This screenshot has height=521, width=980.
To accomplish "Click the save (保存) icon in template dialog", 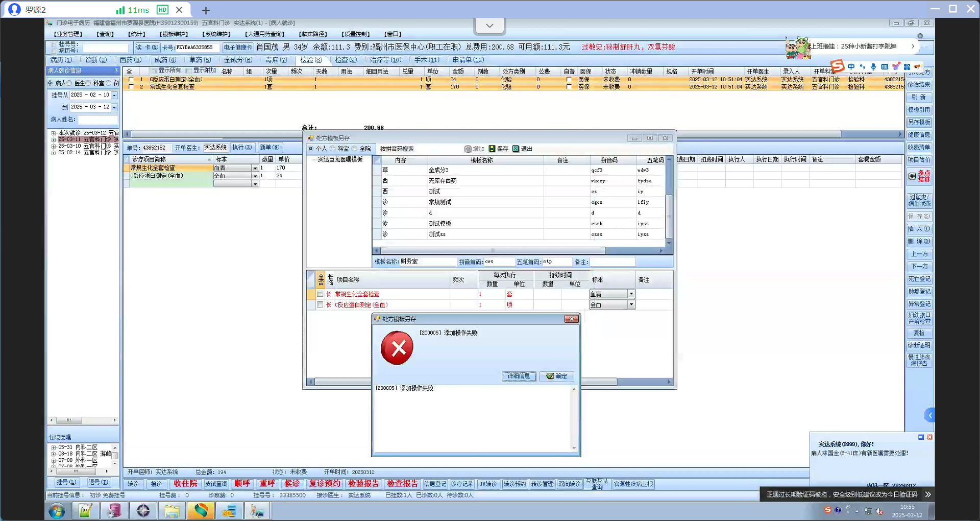I will [x=492, y=149].
